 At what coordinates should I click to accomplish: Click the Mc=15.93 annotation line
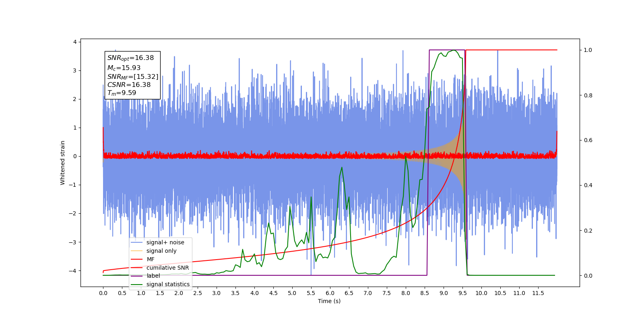[124, 68]
